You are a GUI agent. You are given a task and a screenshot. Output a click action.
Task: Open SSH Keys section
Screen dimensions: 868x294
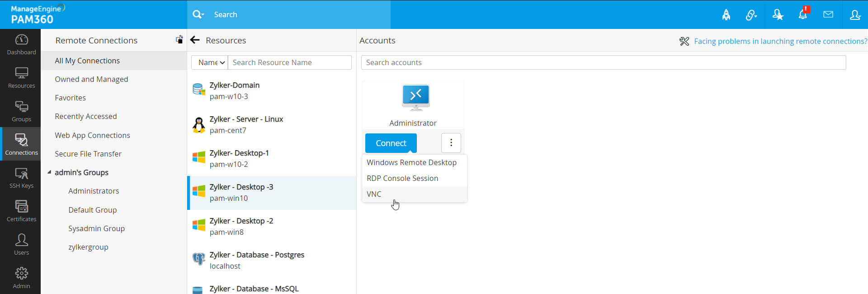[21, 178]
